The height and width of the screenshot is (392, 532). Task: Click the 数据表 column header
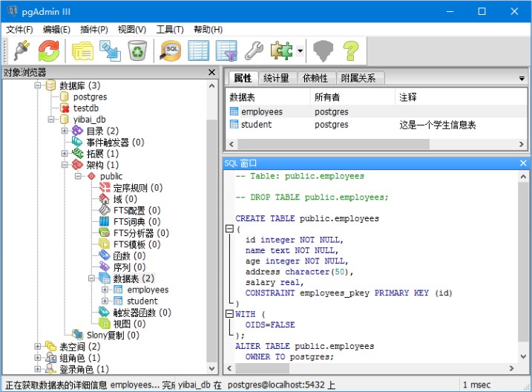click(x=268, y=97)
